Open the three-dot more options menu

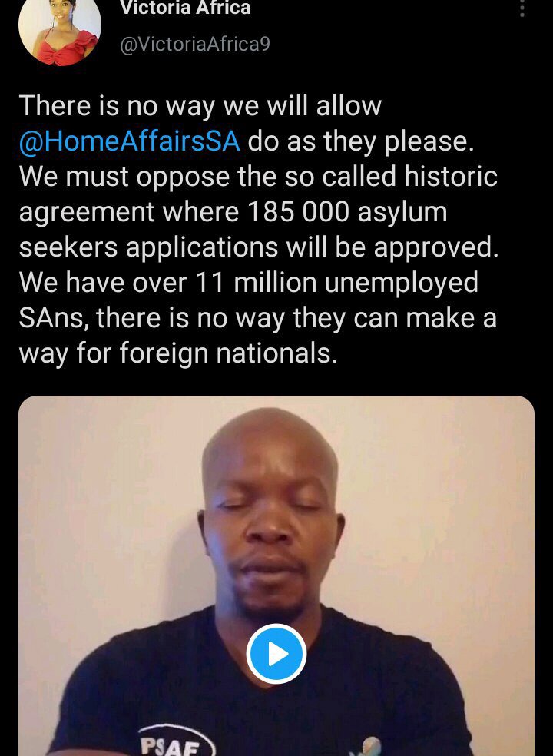point(522,8)
